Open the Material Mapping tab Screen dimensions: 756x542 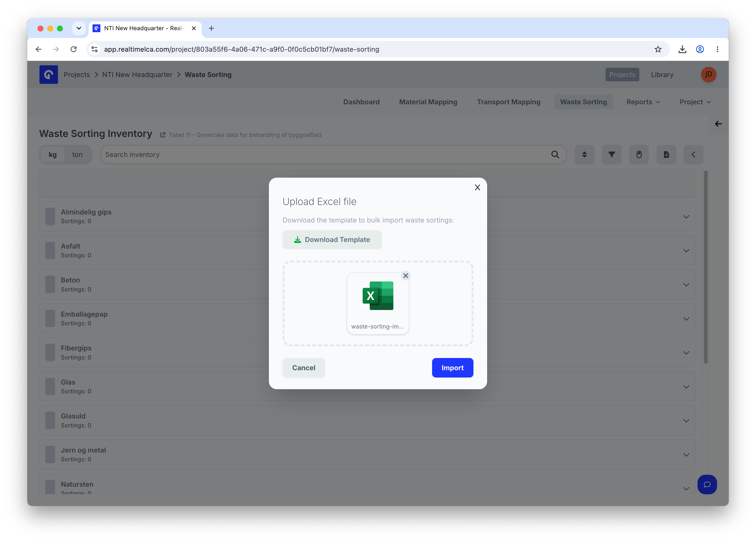[428, 102]
